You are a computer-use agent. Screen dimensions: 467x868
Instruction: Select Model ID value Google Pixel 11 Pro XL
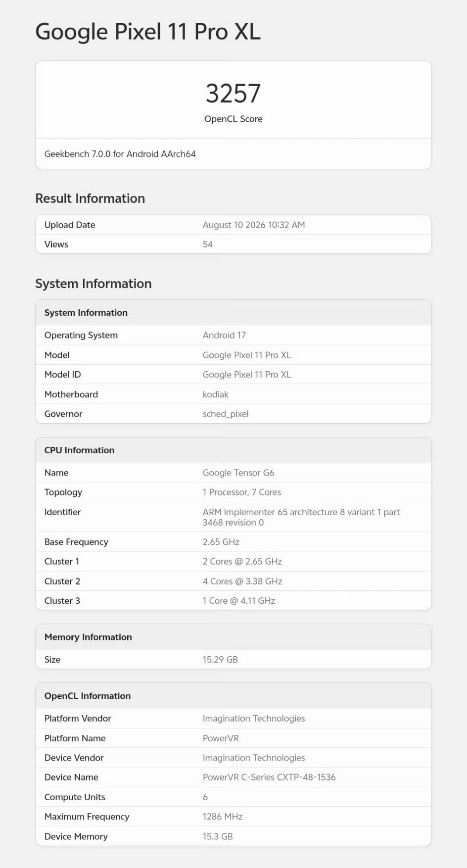(247, 375)
